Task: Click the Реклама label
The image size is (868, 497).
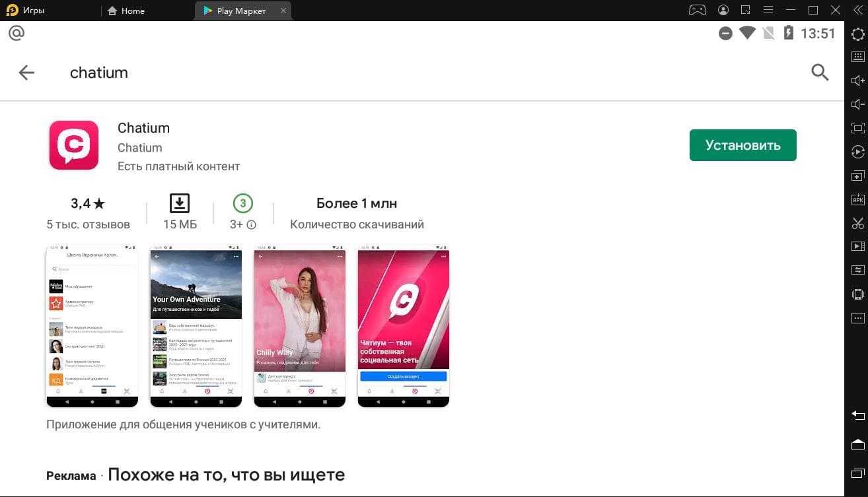Action: 71,476
